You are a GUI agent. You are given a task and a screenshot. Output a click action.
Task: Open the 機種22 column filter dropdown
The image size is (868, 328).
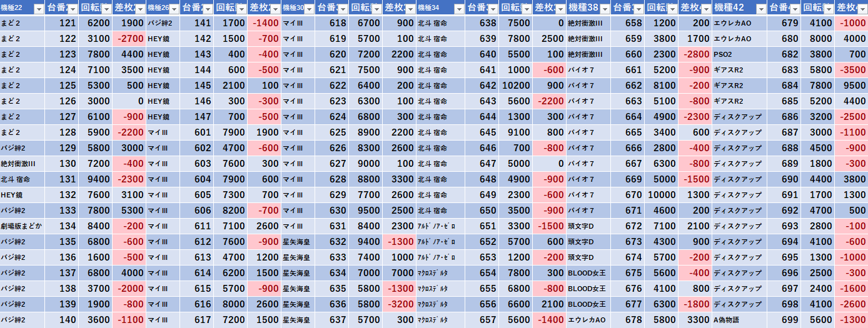(39, 8)
